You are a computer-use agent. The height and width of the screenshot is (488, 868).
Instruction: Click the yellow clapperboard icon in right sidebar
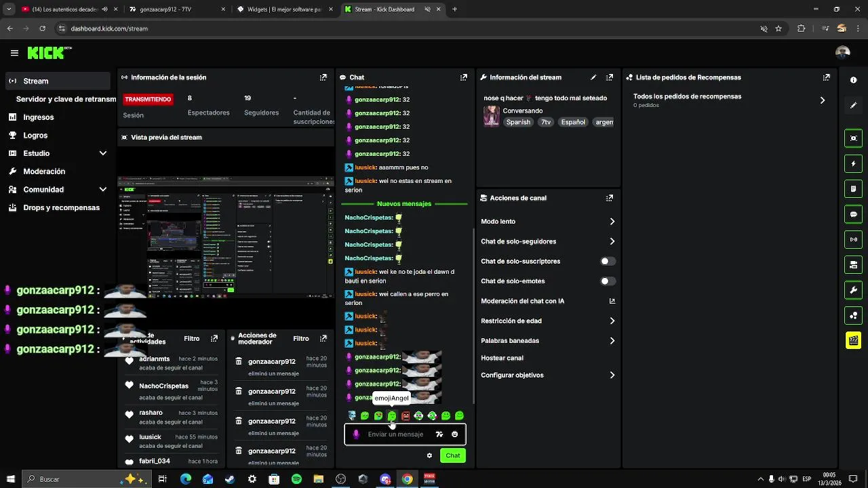click(853, 340)
